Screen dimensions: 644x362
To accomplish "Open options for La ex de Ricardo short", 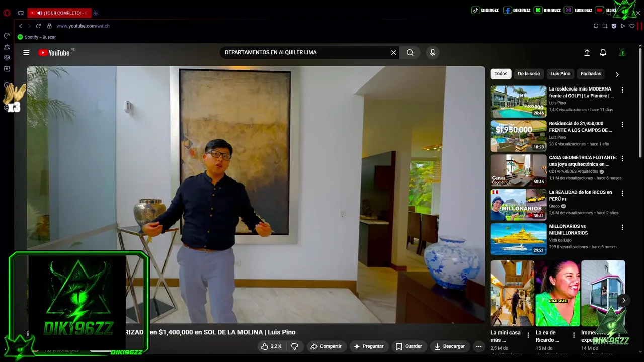I will click(x=574, y=335).
